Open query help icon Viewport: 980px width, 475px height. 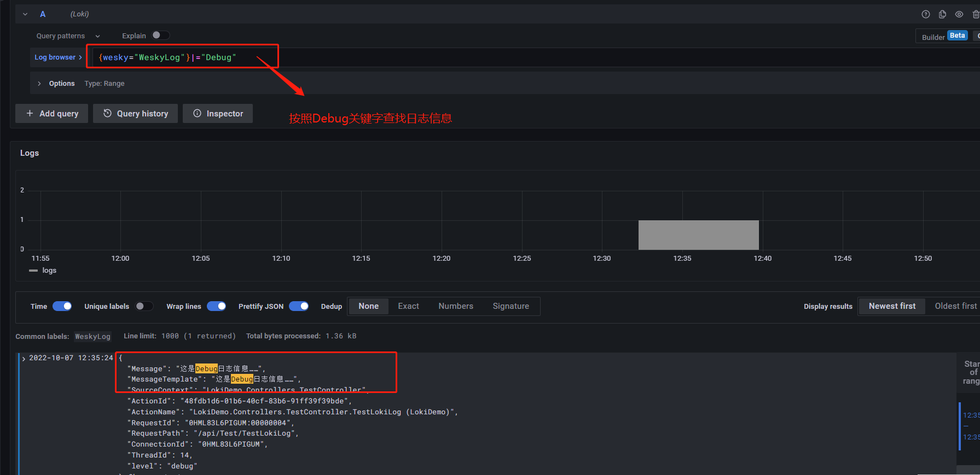(926, 14)
